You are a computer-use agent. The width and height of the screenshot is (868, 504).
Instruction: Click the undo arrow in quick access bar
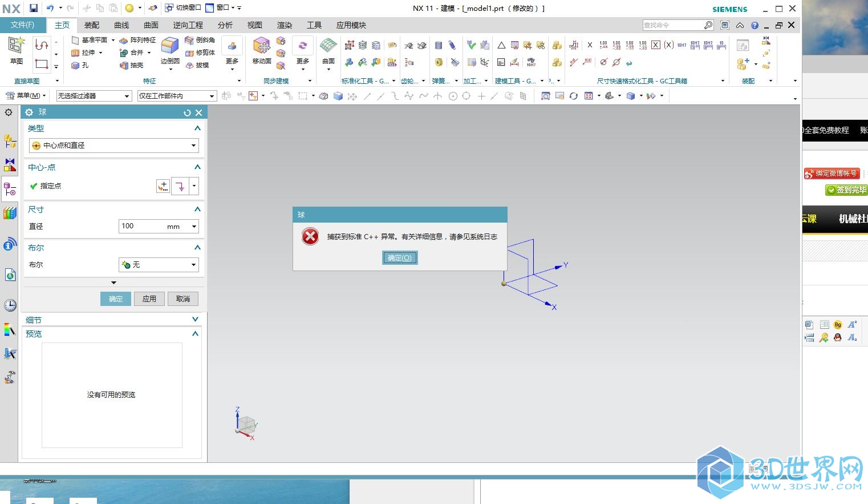tap(50, 8)
